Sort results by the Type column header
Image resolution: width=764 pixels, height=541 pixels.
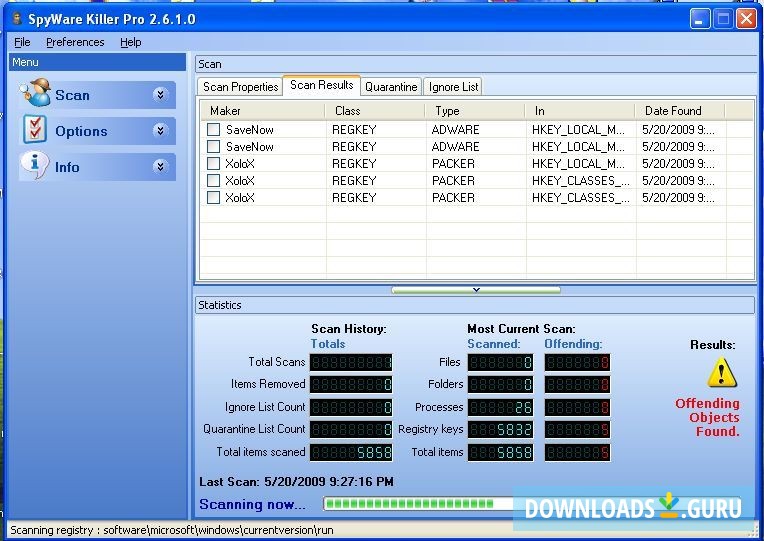(475, 111)
